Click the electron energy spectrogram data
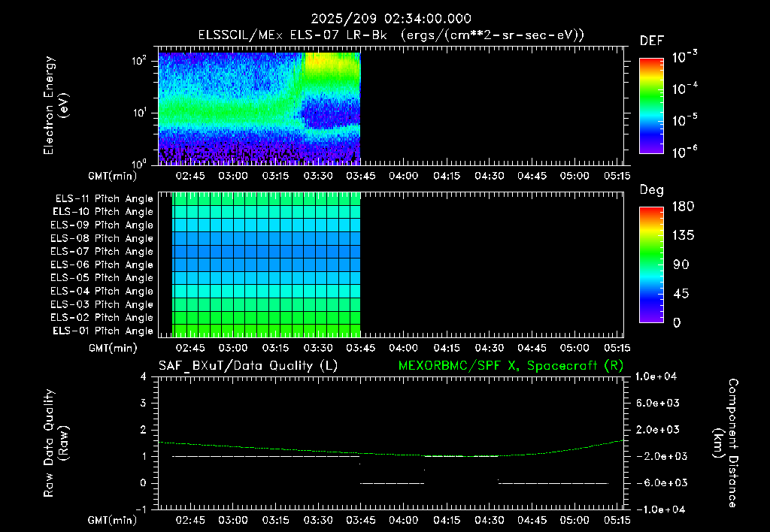This screenshot has height=532, width=770. click(259, 108)
